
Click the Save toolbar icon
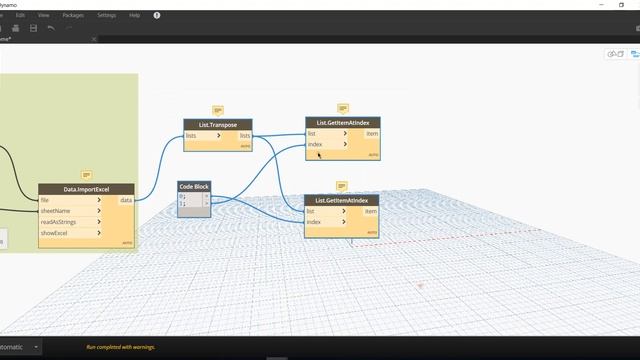(x=33, y=28)
